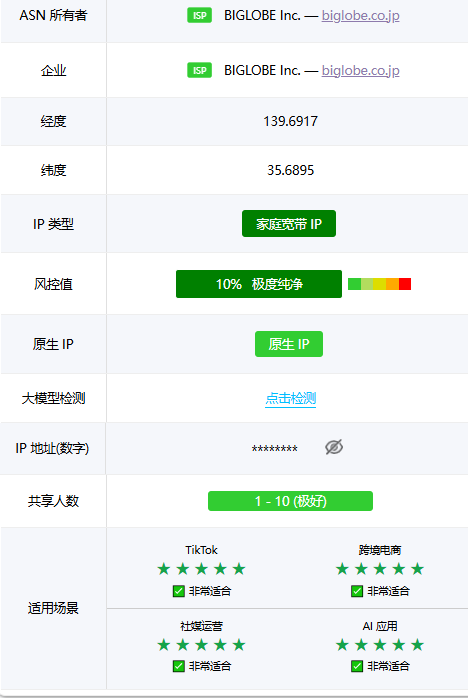This screenshot has height=698, width=468.
Task: Toggle hidden IP address eye icon
Action: tap(334, 447)
